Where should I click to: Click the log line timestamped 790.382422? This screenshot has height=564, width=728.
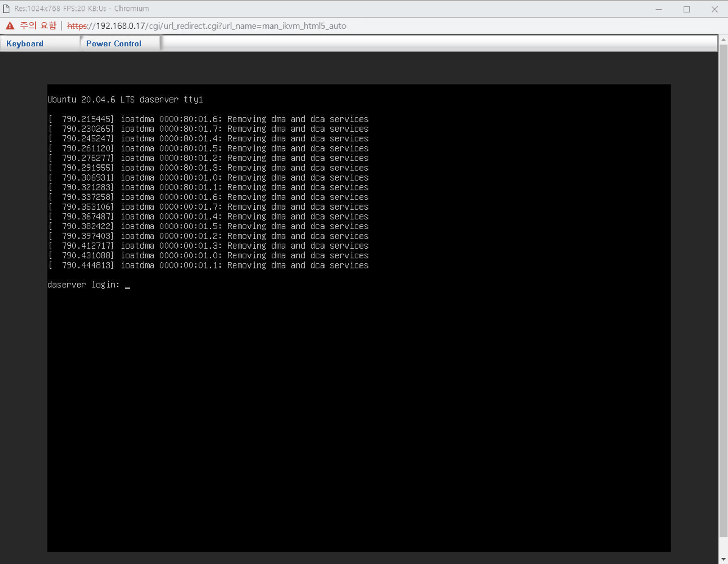208,226
